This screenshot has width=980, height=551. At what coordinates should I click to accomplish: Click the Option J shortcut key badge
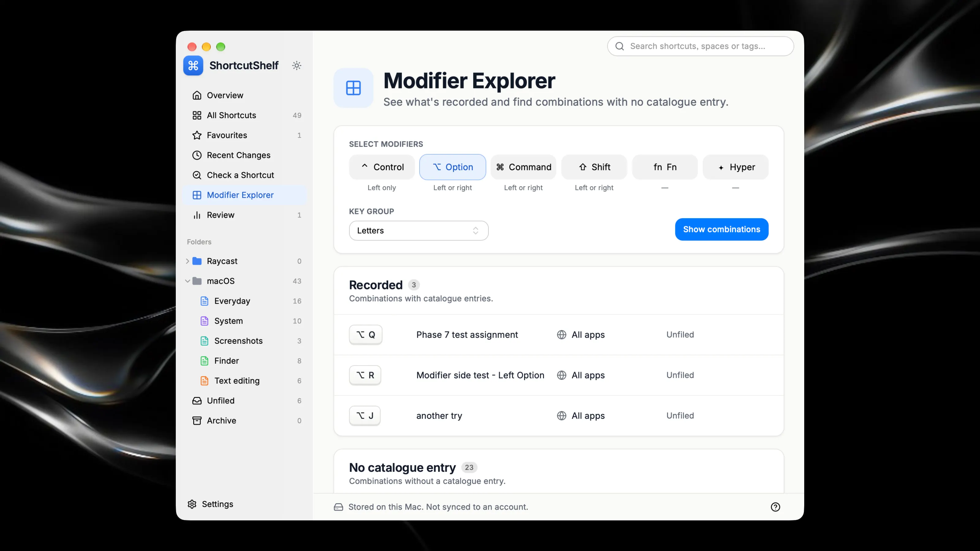tap(364, 416)
